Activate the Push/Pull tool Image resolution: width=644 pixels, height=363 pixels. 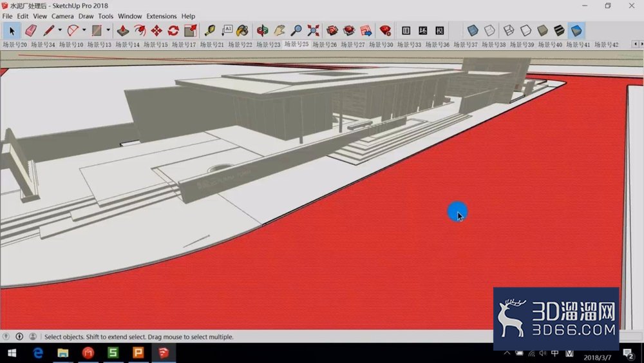[123, 30]
